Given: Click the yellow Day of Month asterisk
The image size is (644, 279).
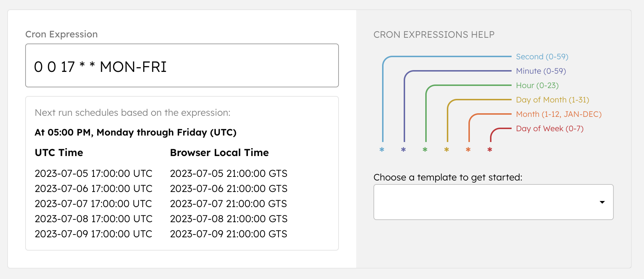Looking at the screenshot, I should pyautogui.click(x=446, y=150).
